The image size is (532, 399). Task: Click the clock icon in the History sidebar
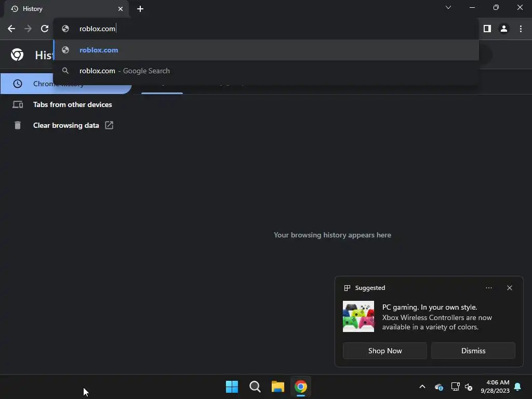[18, 84]
